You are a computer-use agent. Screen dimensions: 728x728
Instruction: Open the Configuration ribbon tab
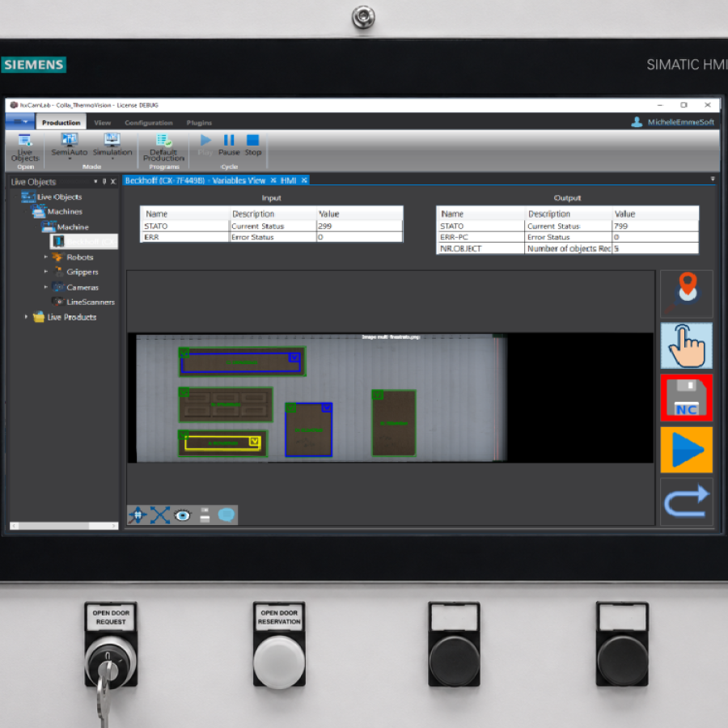click(x=149, y=123)
